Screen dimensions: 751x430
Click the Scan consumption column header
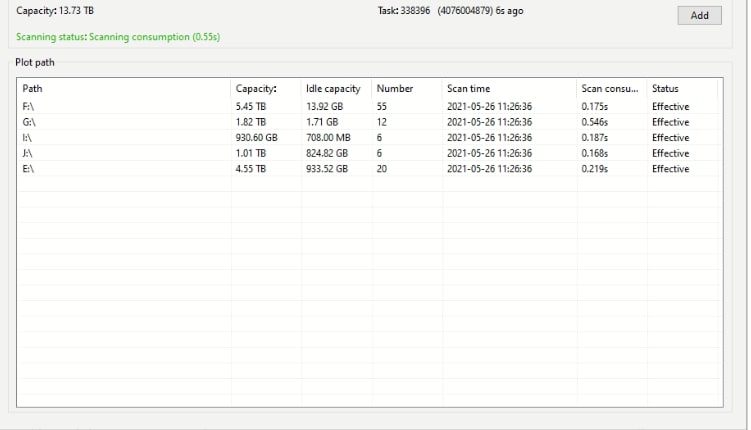point(612,89)
